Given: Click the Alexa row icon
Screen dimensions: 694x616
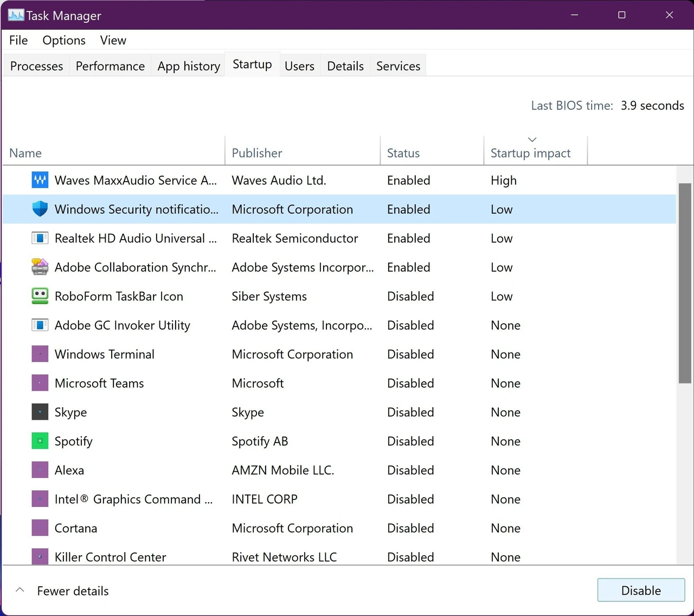Looking at the screenshot, I should (x=40, y=470).
